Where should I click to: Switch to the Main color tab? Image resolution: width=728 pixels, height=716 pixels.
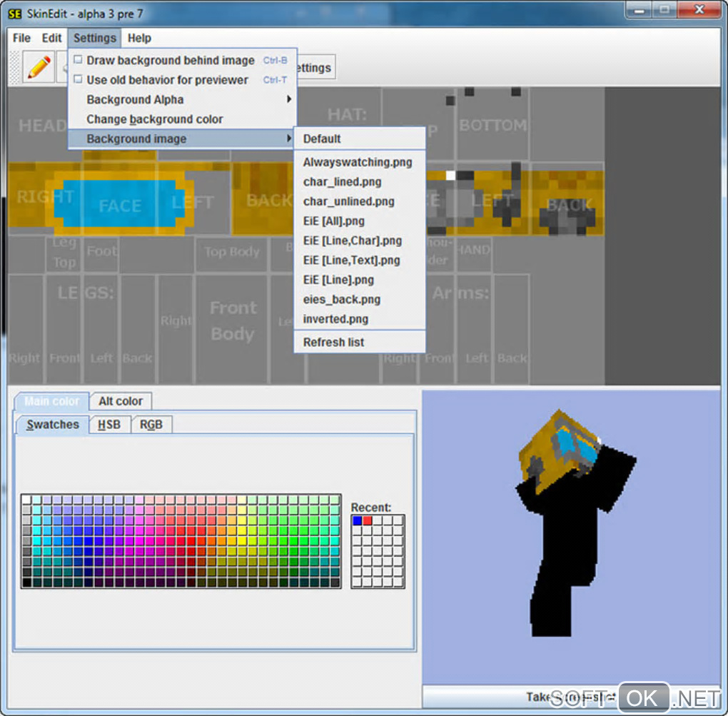click(51, 401)
